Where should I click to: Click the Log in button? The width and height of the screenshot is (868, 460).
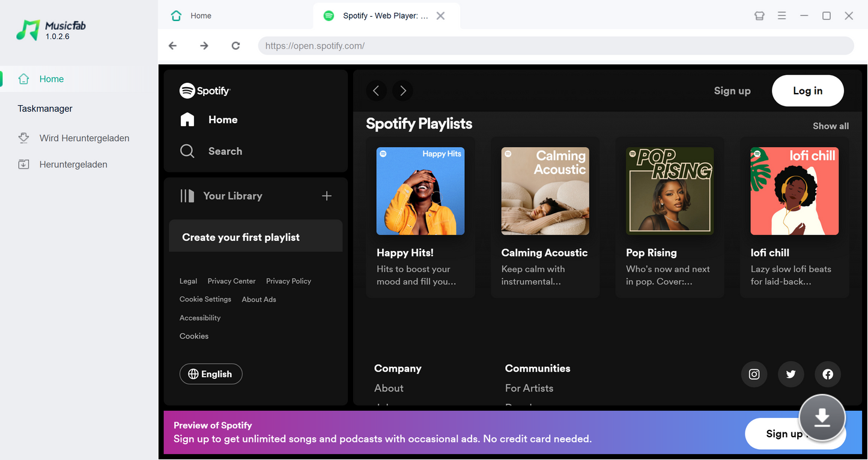(x=807, y=91)
